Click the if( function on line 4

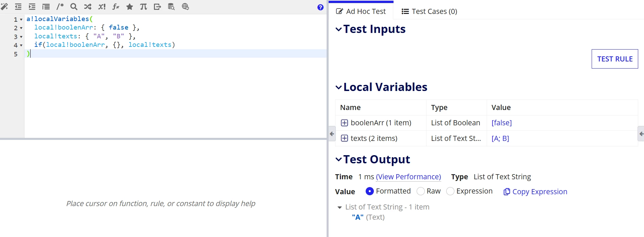pyautogui.click(x=40, y=45)
